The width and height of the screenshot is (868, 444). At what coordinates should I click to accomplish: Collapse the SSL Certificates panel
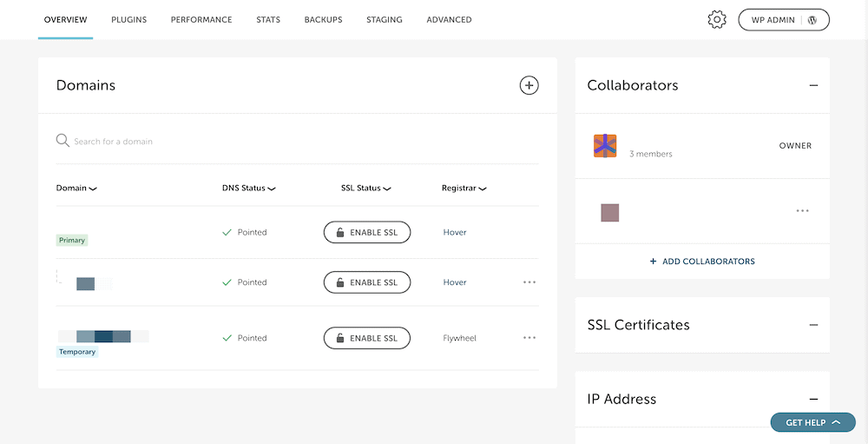point(813,325)
